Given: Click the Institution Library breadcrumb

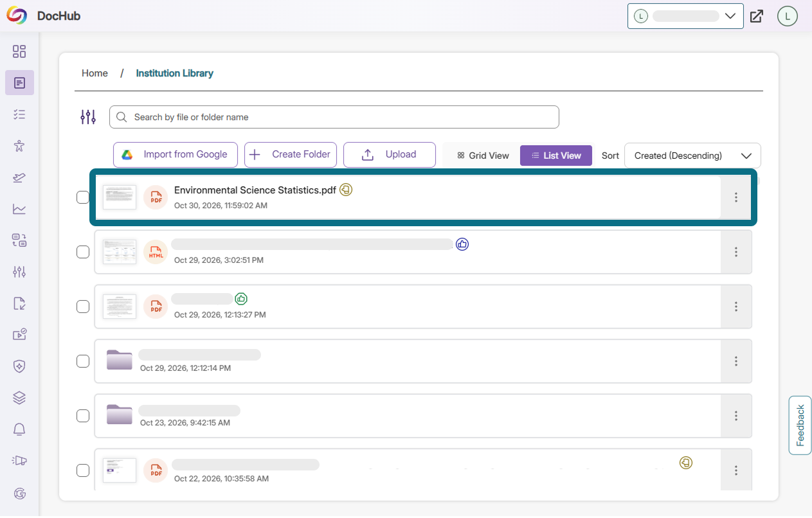Looking at the screenshot, I should coord(174,73).
